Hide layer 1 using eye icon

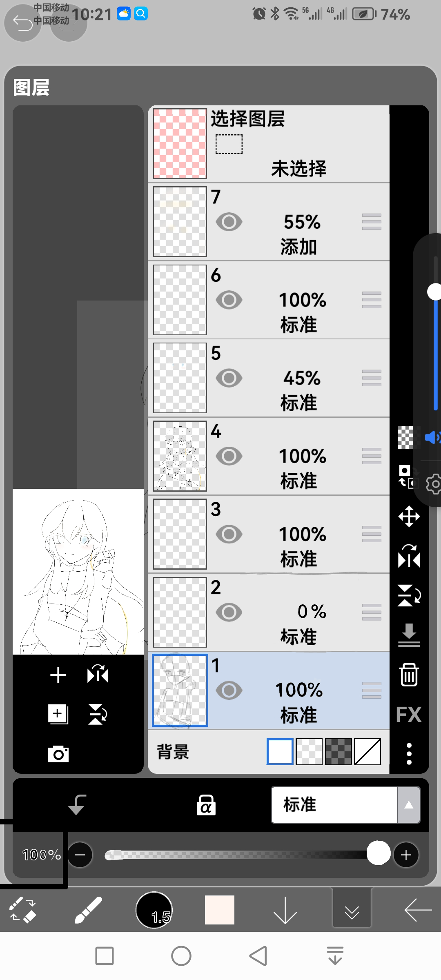(229, 690)
